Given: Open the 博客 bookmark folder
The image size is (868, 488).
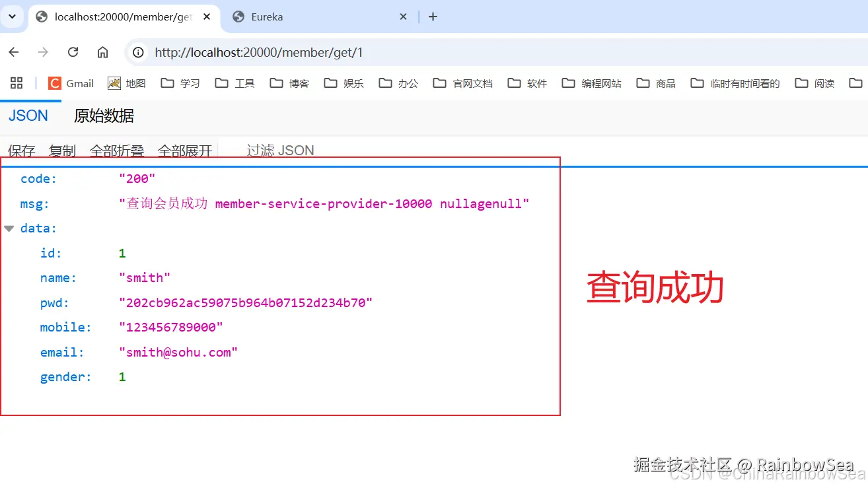Looking at the screenshot, I should tap(289, 83).
